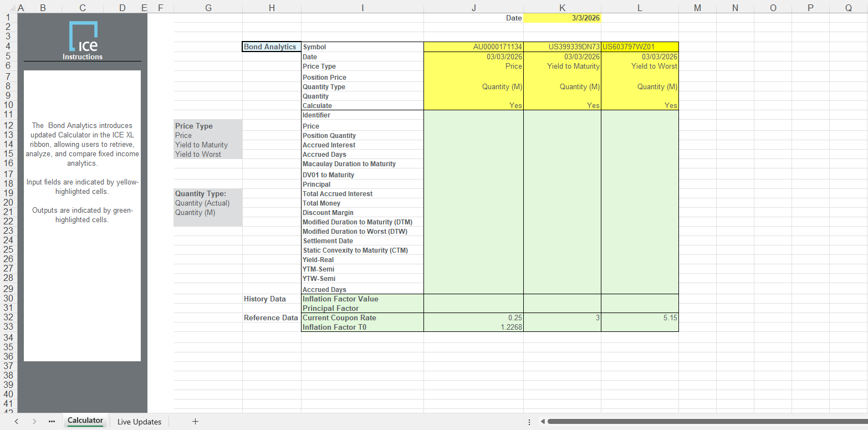Image resolution: width=868 pixels, height=430 pixels.
Task: Click the horizontal scrollbar thumb
Action: (x=704, y=422)
